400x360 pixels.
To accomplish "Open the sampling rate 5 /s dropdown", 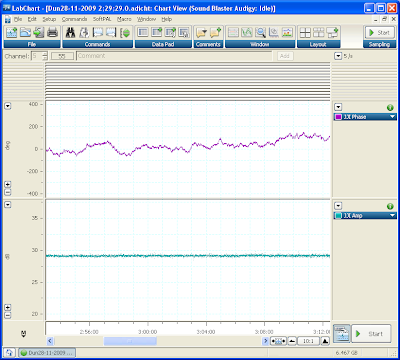I will pyautogui.click(x=338, y=56).
